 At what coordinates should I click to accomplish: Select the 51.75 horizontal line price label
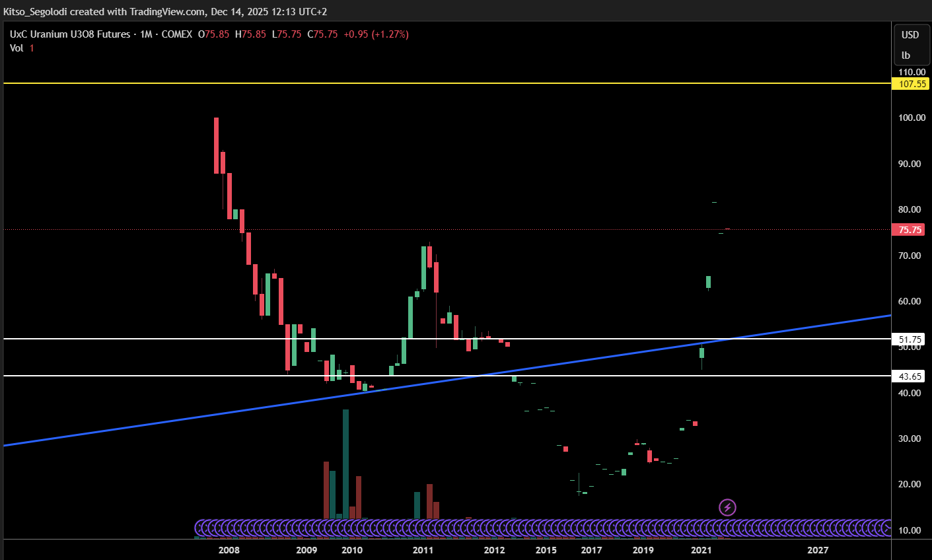(910, 339)
